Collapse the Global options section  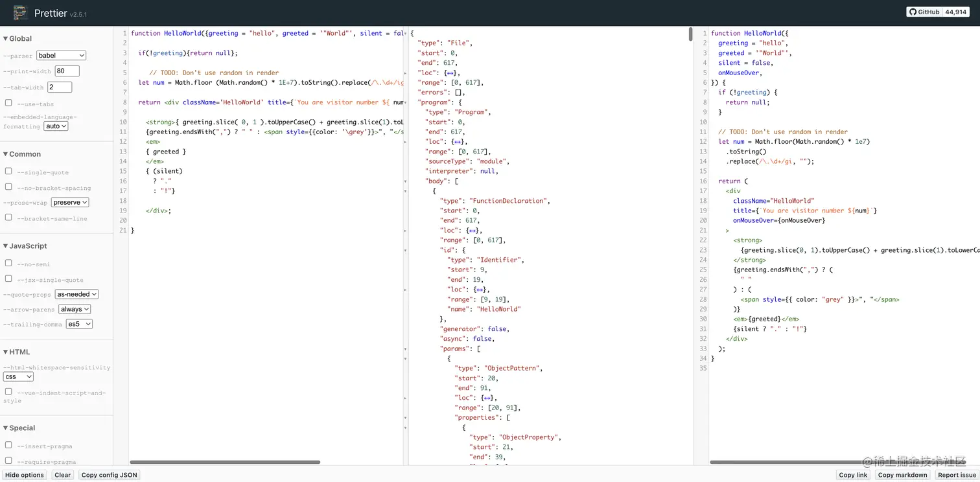[17, 39]
